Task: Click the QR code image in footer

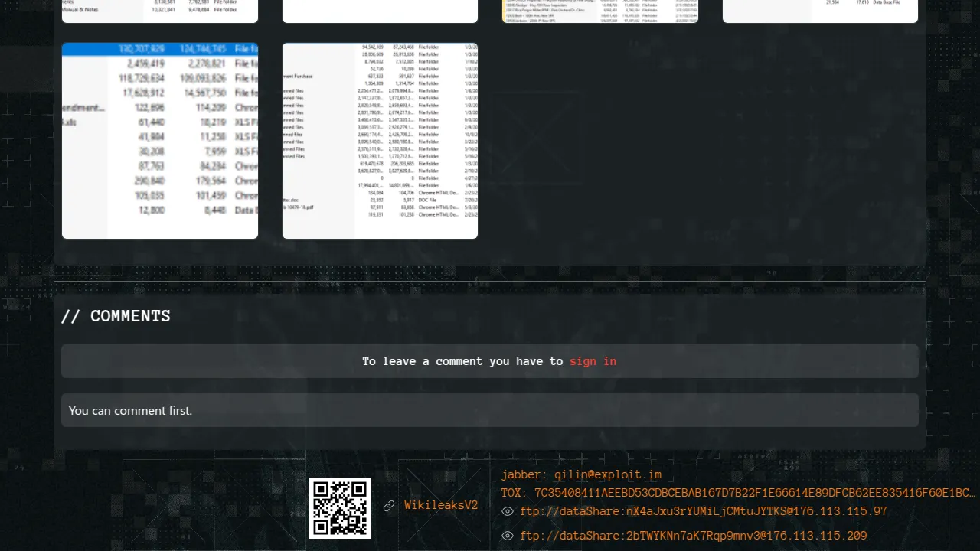Action: (340, 507)
